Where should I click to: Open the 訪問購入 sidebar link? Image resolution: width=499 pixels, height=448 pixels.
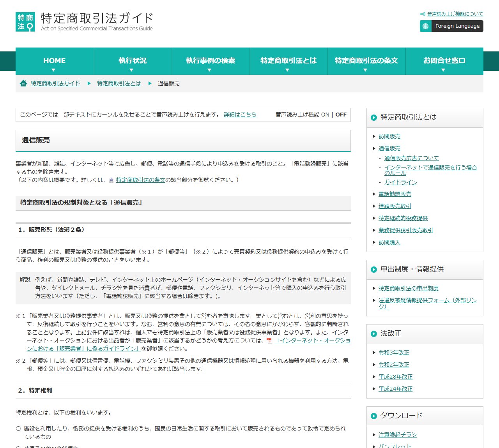point(389,242)
